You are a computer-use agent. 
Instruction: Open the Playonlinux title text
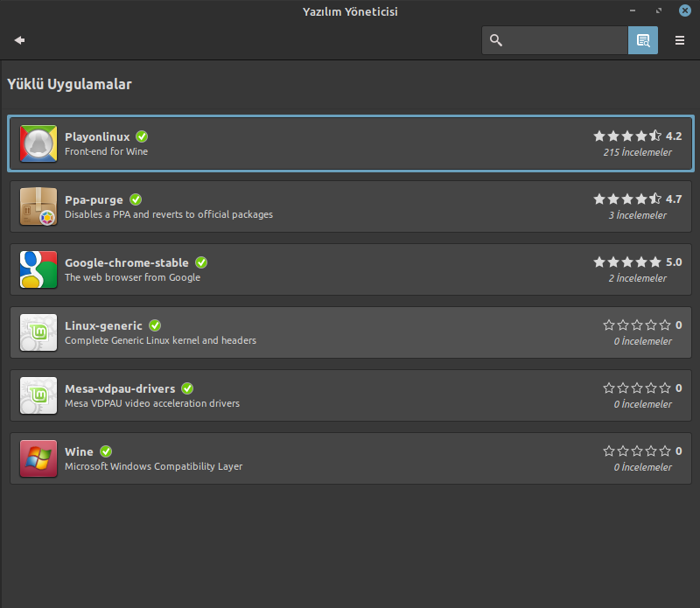(x=97, y=136)
